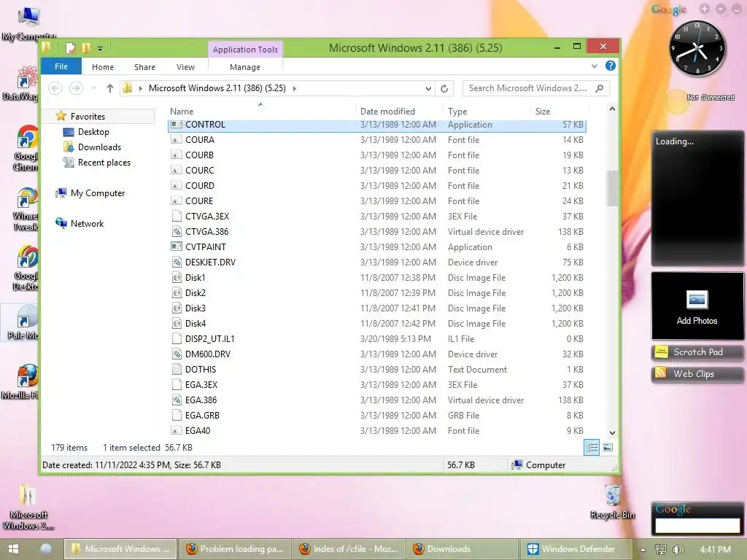Open the Share ribbon tab

point(144,67)
